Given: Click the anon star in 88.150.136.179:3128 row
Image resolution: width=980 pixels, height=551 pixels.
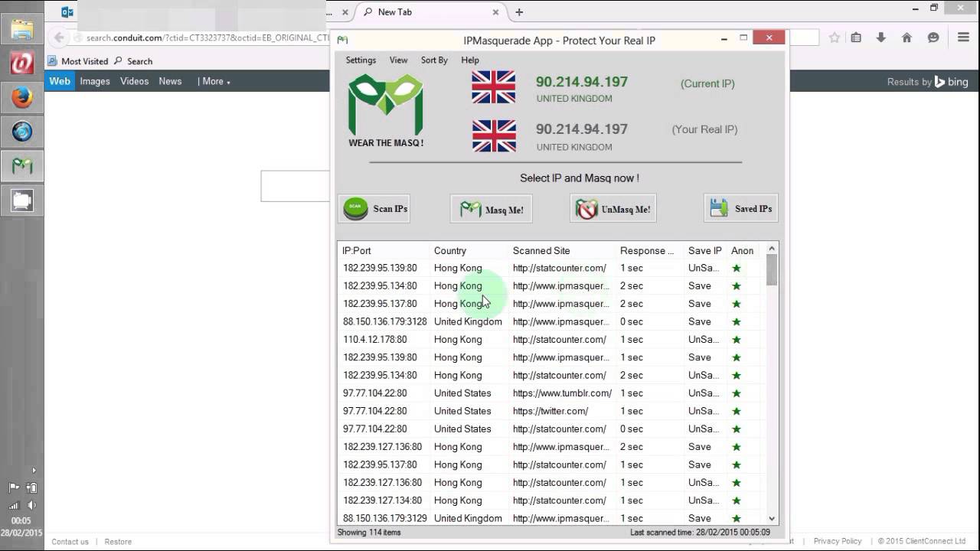Looking at the screenshot, I should click(x=737, y=321).
